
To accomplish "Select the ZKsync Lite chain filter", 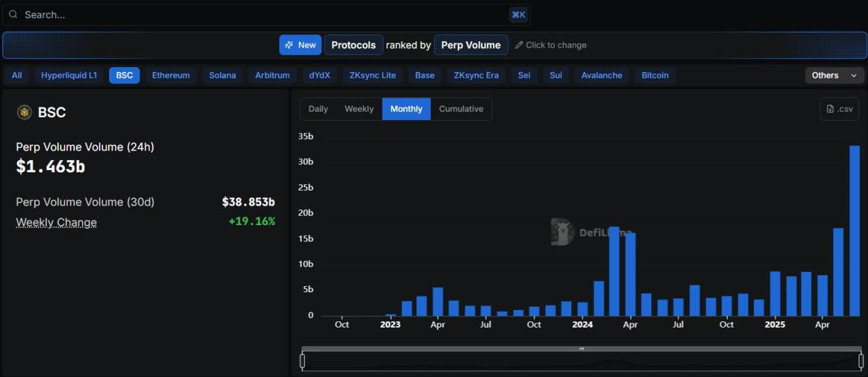I will [x=372, y=75].
